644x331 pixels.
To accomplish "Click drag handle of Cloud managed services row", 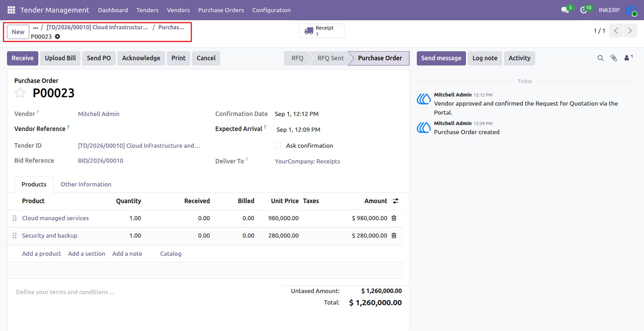I will [x=15, y=218].
